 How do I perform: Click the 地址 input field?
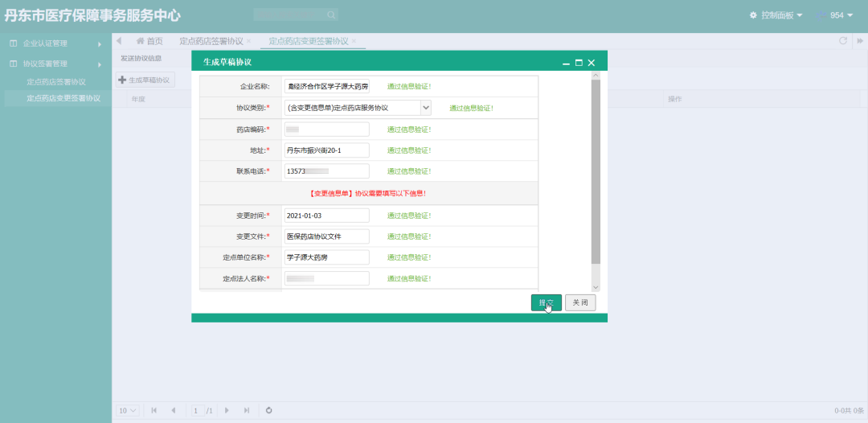point(326,150)
